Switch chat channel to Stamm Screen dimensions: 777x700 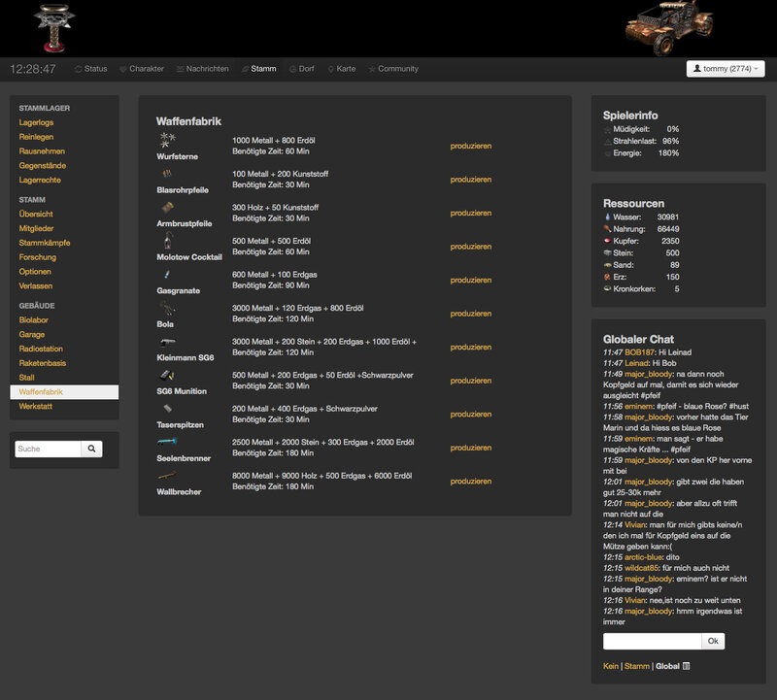click(637, 666)
